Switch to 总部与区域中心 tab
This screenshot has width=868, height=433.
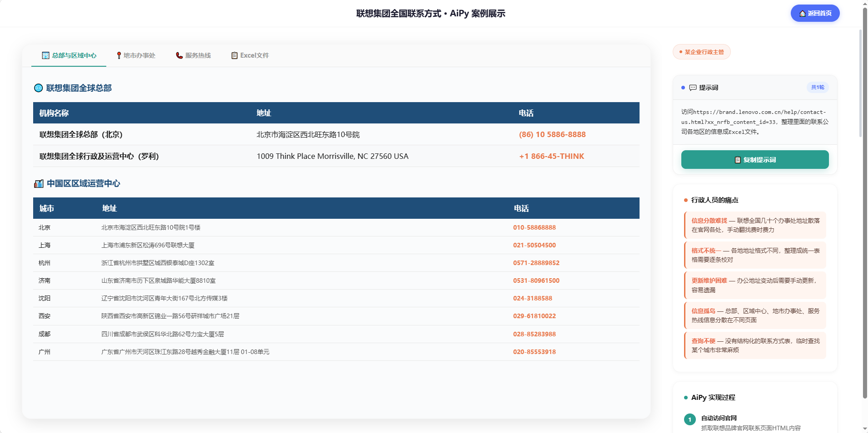(x=69, y=55)
